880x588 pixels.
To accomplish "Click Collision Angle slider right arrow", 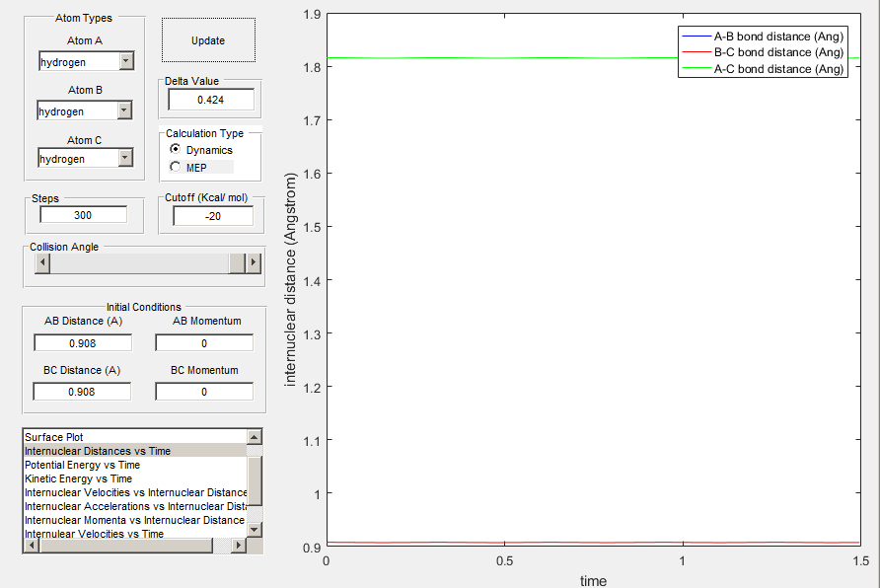I will coord(254,262).
